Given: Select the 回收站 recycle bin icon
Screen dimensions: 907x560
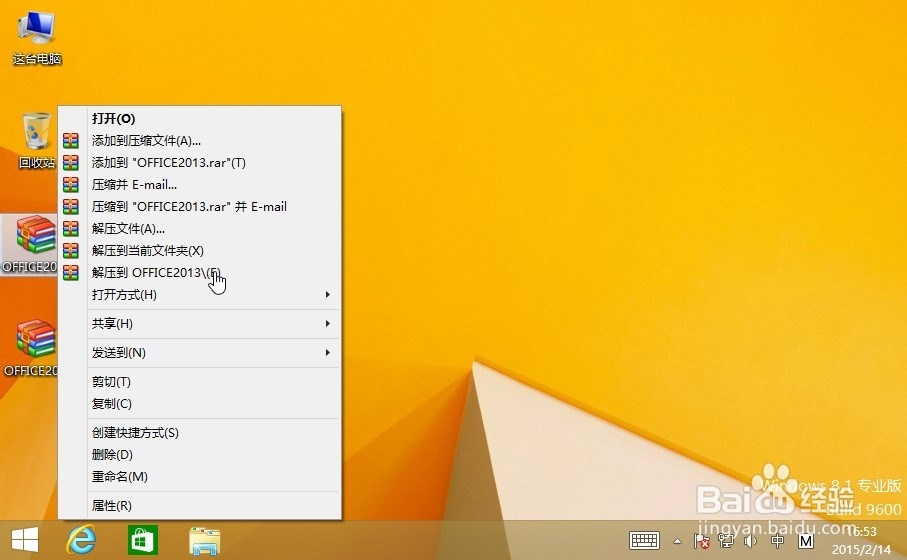Looking at the screenshot, I should coord(36,141).
